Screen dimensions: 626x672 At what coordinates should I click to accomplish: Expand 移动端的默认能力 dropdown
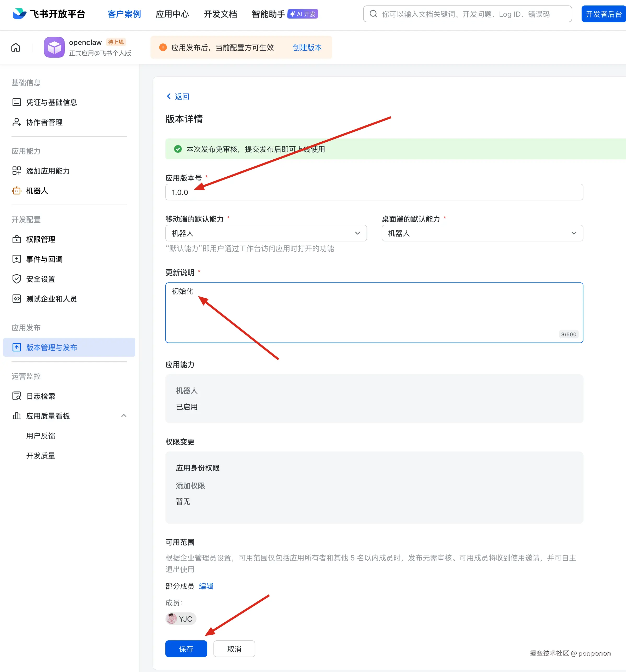click(x=266, y=233)
